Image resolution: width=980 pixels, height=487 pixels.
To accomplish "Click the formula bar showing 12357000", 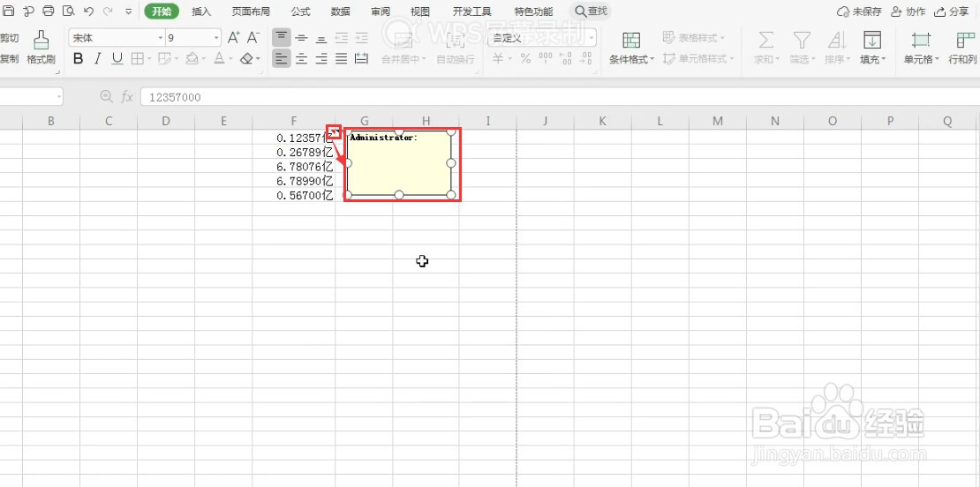I will tap(560, 97).
